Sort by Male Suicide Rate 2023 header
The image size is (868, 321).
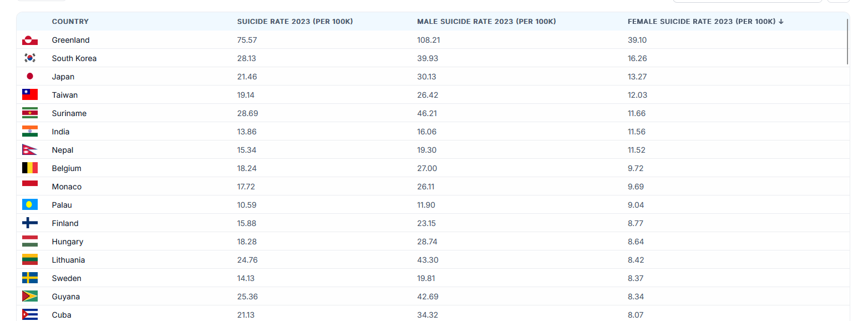(486, 22)
